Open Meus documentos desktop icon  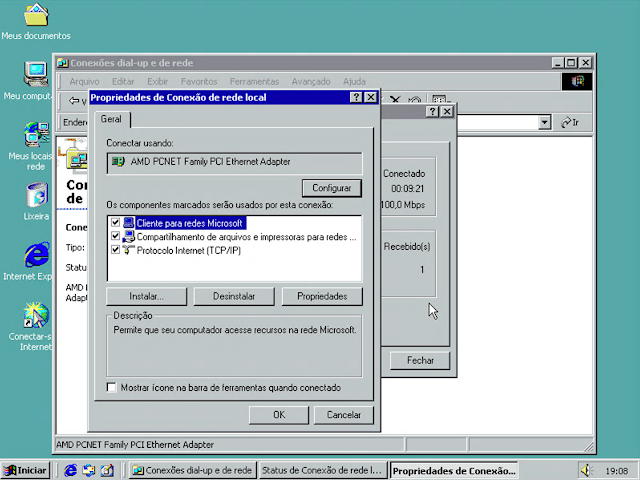tap(36, 16)
